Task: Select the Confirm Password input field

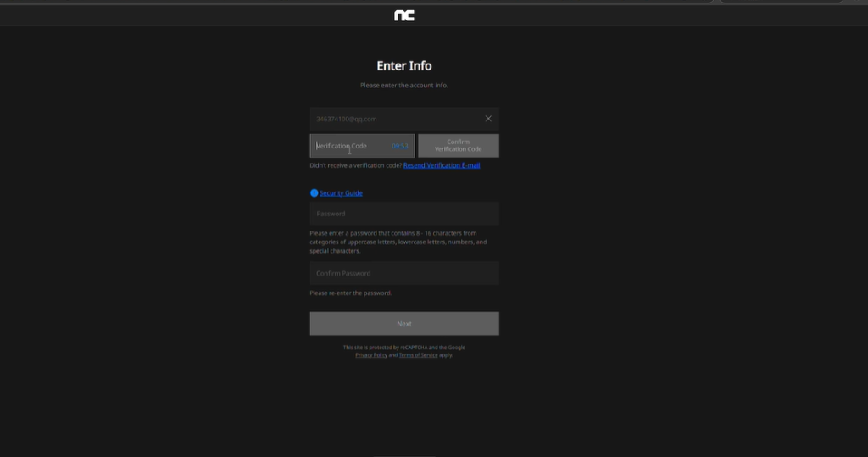Action: click(x=404, y=273)
